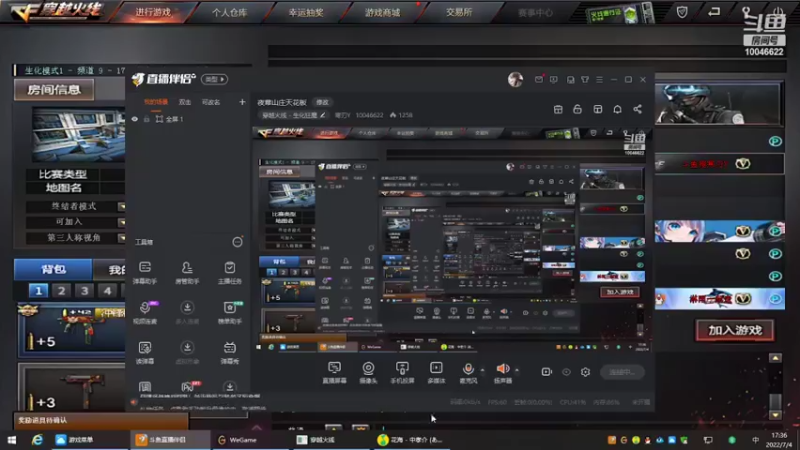Expand speaker options arrow
The height and width of the screenshot is (450, 800).
(x=517, y=370)
